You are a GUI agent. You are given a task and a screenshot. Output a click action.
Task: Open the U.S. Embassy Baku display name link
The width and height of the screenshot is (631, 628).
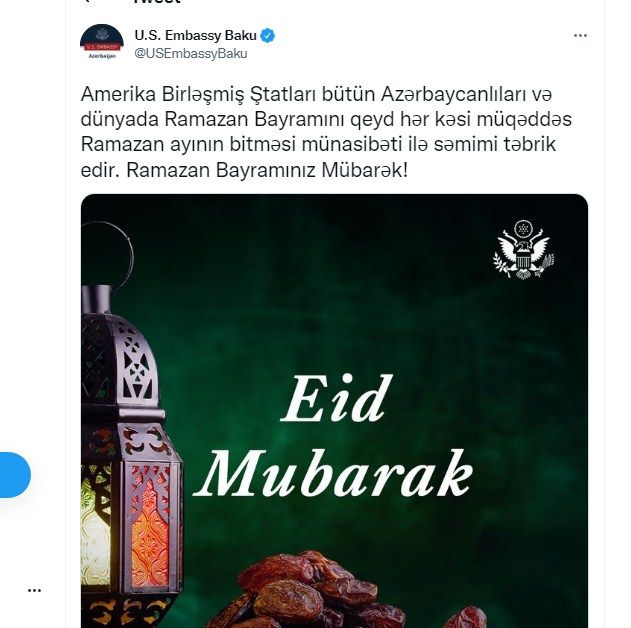pos(196,35)
